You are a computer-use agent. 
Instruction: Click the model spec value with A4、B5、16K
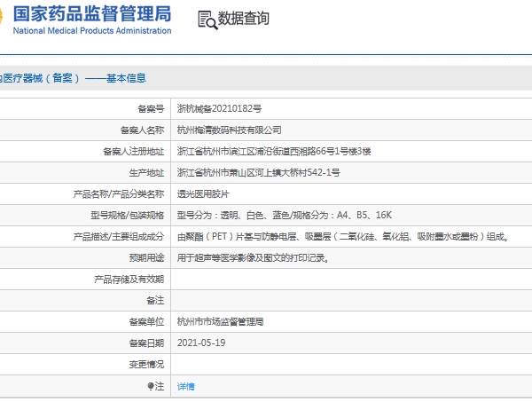tap(285, 215)
